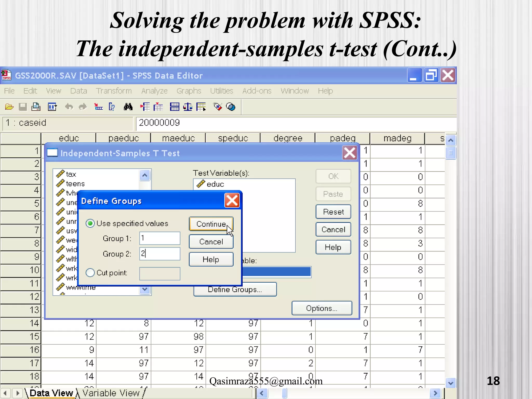The width and height of the screenshot is (532, 399).
Task: Open the Add-ons menu
Action: pos(257,91)
